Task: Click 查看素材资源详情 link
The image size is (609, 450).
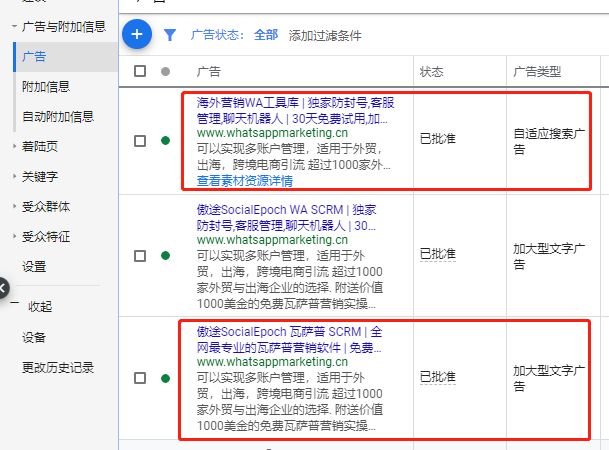Action: click(245, 181)
